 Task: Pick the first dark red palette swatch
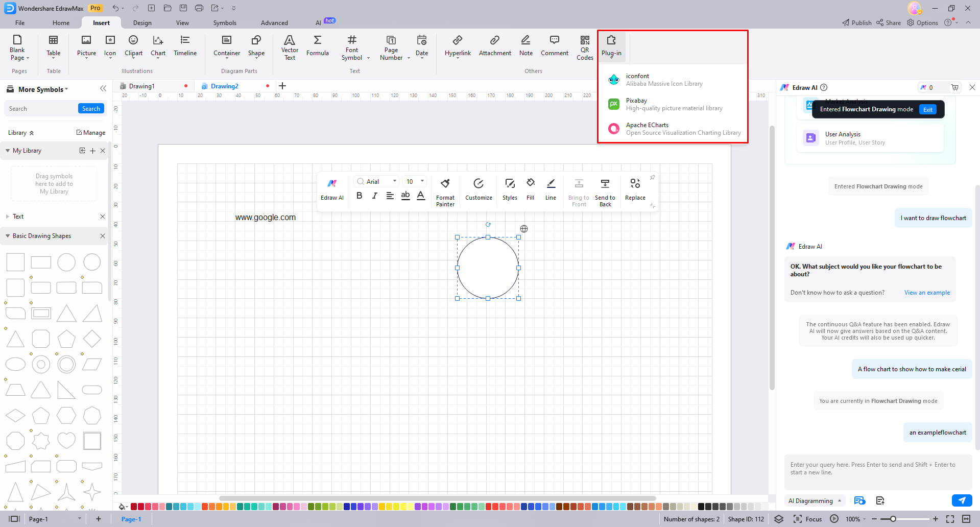(134, 507)
